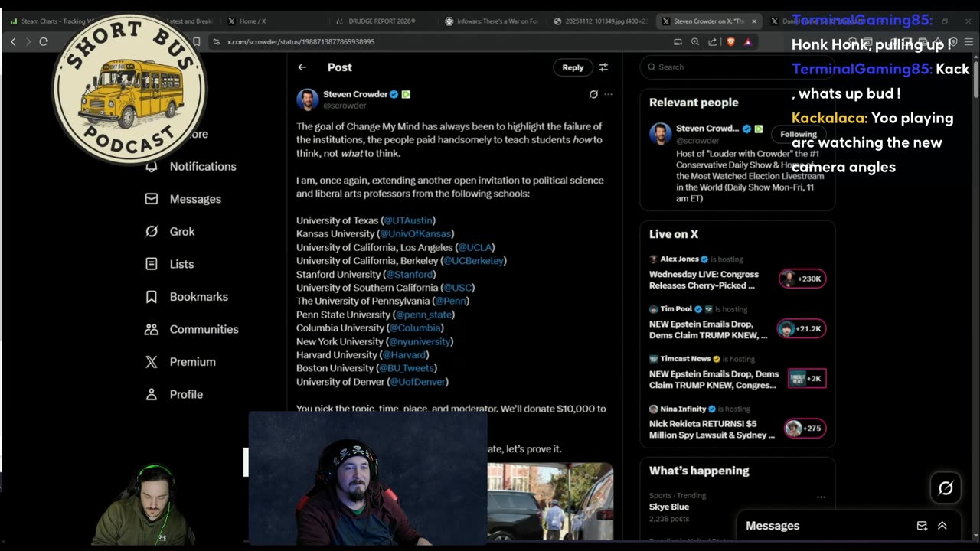Click the Brave Shields lion icon

click(x=730, y=42)
